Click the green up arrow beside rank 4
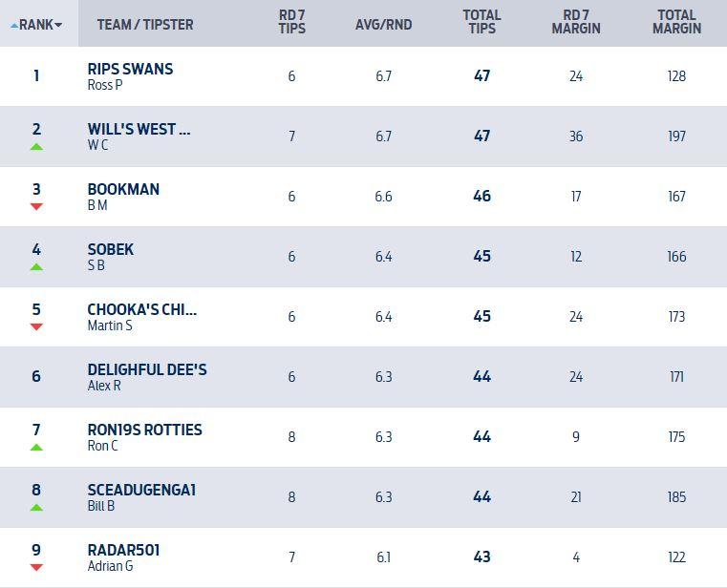The width and height of the screenshot is (727, 588). point(36,267)
